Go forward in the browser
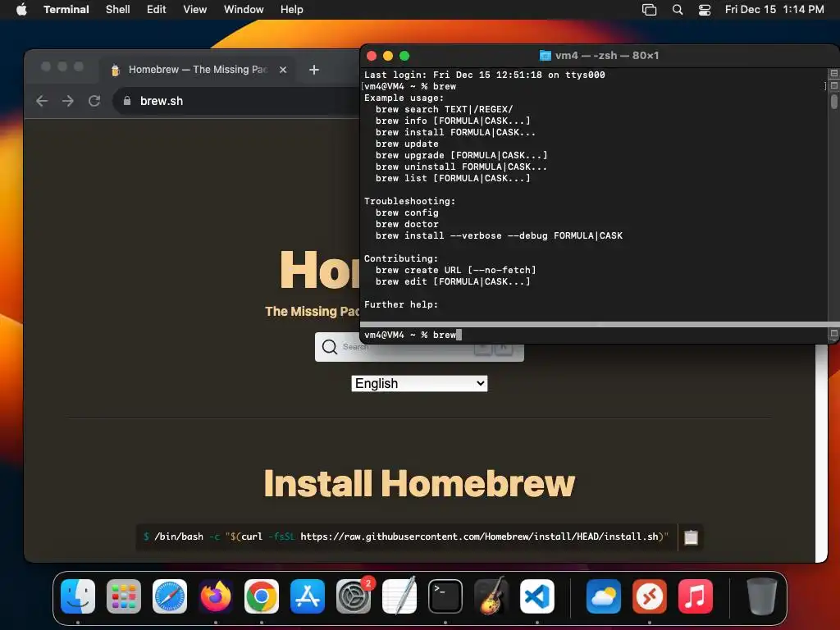The height and width of the screenshot is (630, 840). (68, 101)
